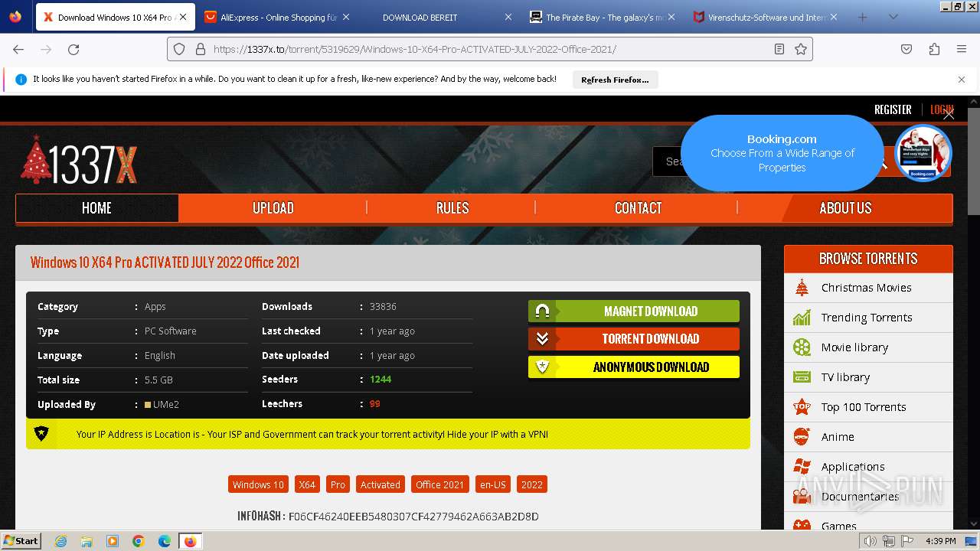Click the URL address bar
The height and width of the screenshot is (551, 980).
pos(490,49)
